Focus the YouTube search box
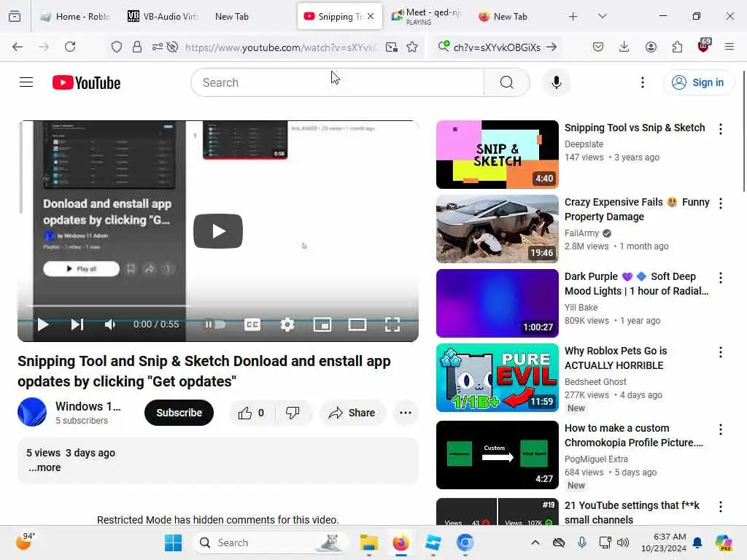 (x=337, y=82)
